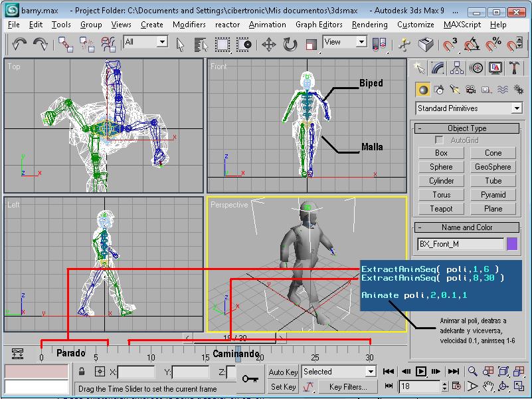This screenshot has width=532, height=399.
Task: Activate the Select and Rotate tool
Action: (290, 45)
